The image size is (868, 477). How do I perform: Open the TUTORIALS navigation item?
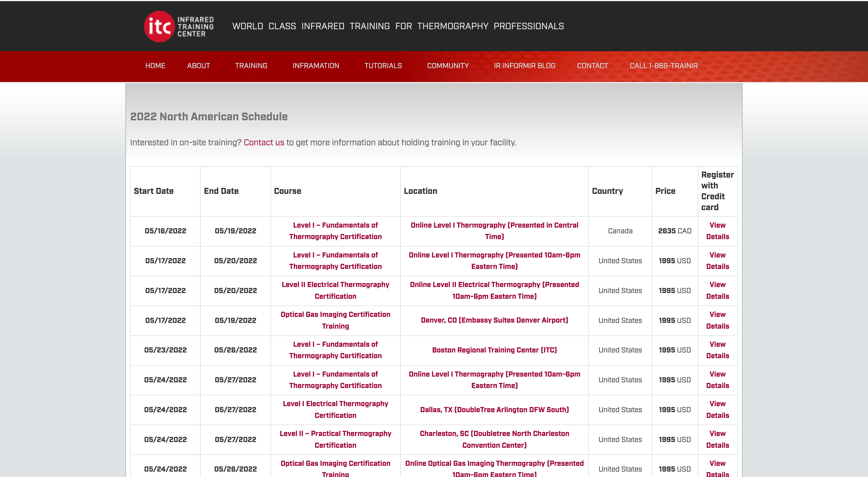pyautogui.click(x=383, y=66)
